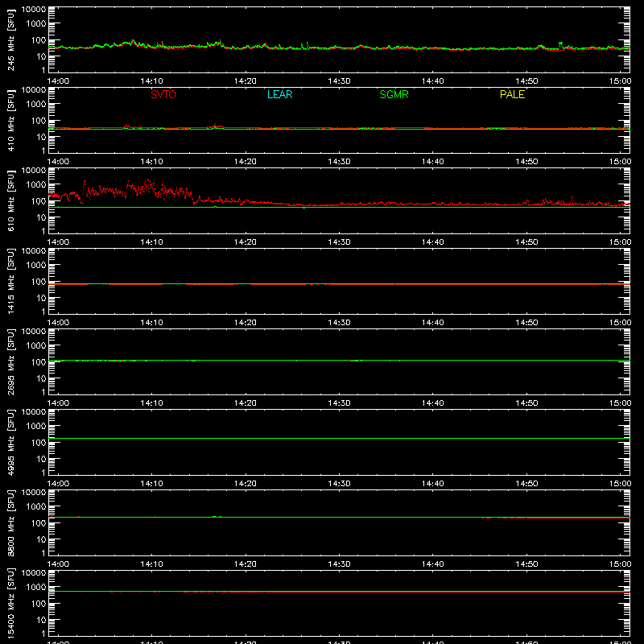Click 14:50 tick label below 2695 MHz panel
The image size is (644, 644).
click(x=526, y=403)
